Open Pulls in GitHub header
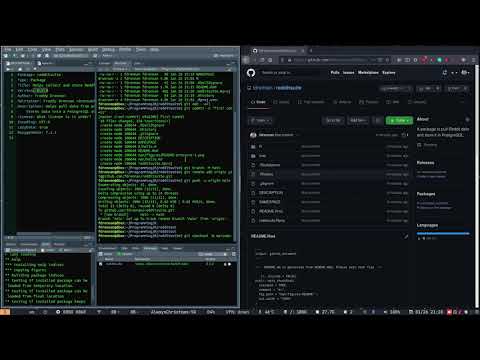Screen dimensions: 480x360 (x=335, y=72)
